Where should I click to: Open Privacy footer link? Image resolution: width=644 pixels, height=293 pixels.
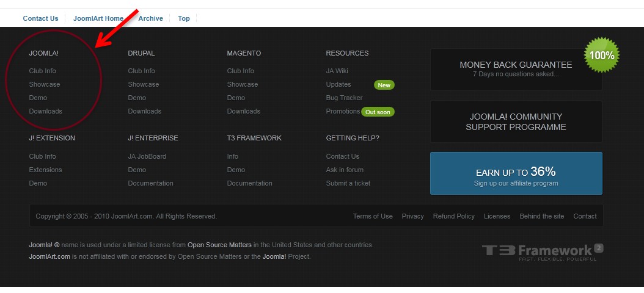pyautogui.click(x=412, y=216)
